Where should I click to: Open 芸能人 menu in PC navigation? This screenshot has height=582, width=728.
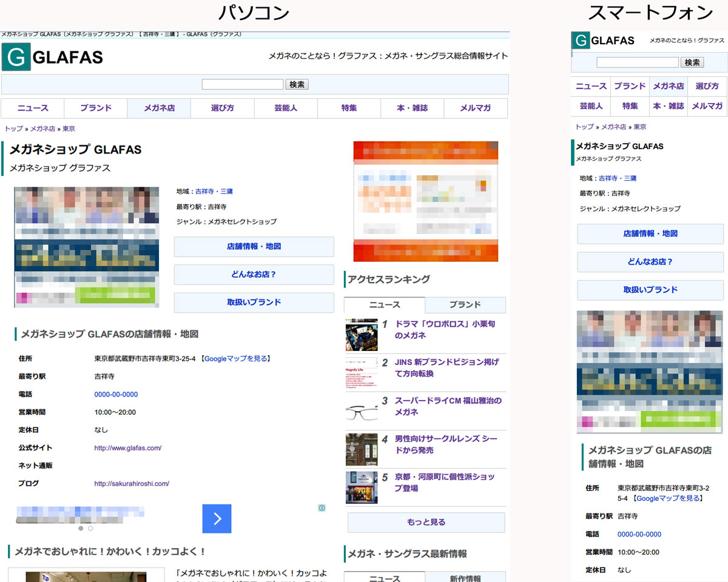(x=286, y=108)
